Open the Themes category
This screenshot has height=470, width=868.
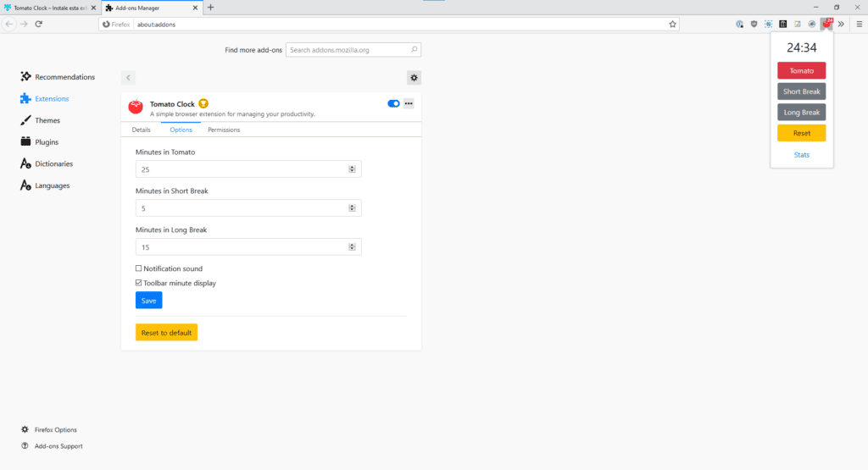(x=41, y=120)
